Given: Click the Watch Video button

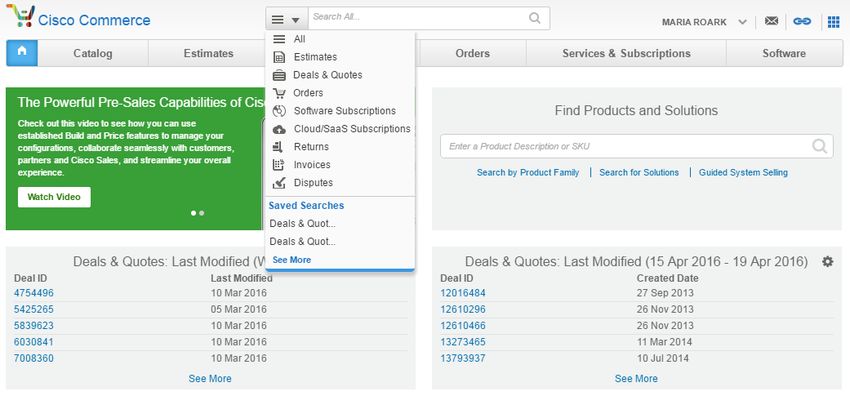Looking at the screenshot, I should point(54,197).
